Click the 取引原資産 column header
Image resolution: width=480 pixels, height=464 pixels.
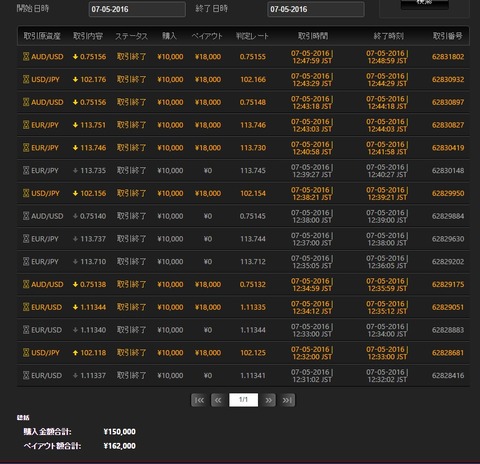pyautogui.click(x=42, y=36)
